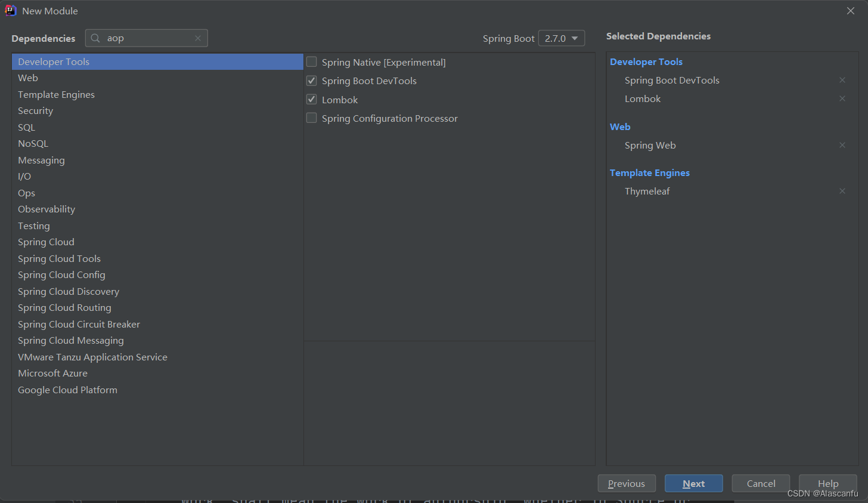Select the I/O category
This screenshot has height=503, width=868.
coord(157,177)
